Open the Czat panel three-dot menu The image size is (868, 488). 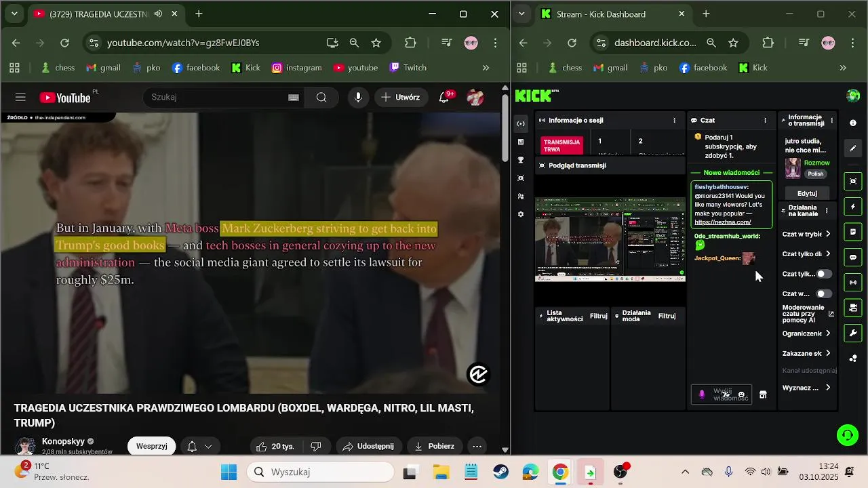tap(766, 120)
